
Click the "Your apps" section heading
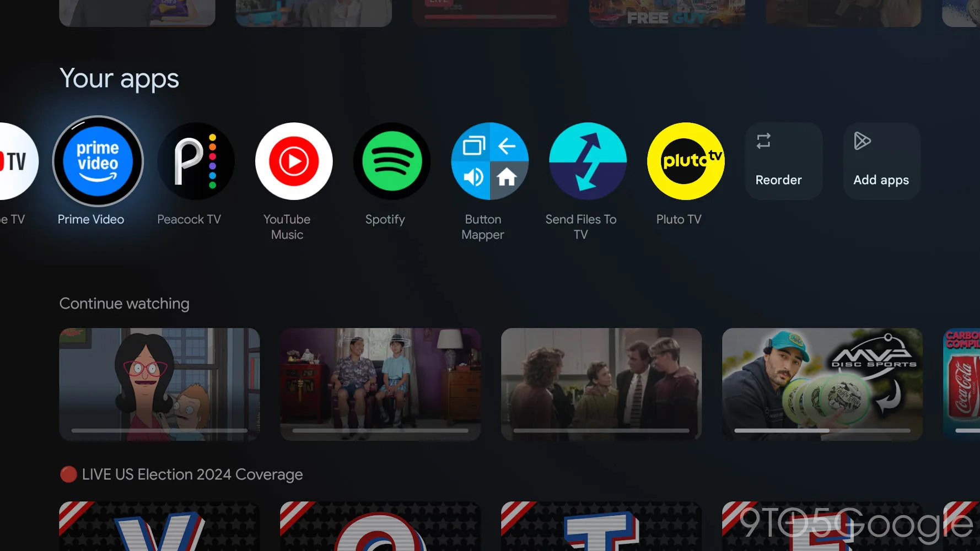coord(119,79)
